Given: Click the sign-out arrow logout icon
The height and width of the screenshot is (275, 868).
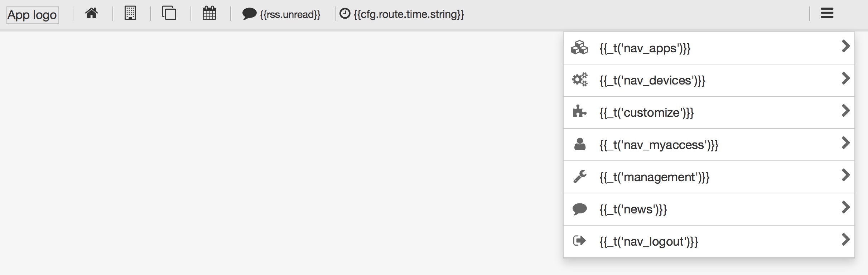Looking at the screenshot, I should tap(579, 241).
